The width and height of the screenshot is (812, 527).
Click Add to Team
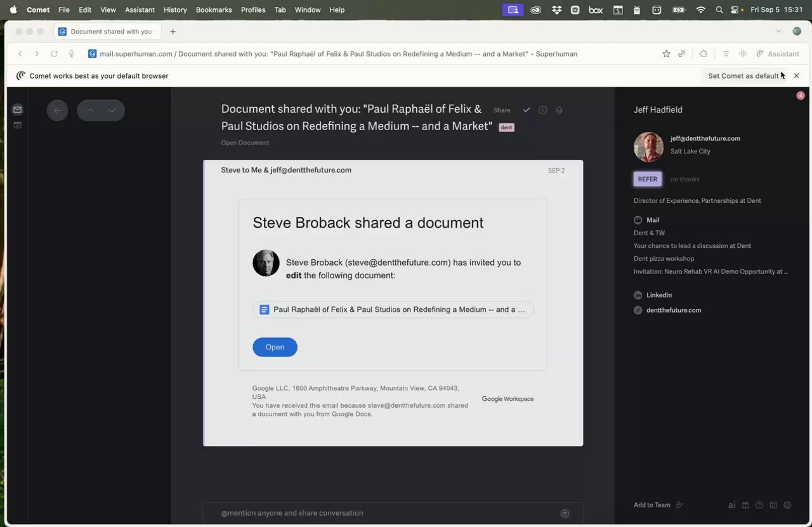652,505
